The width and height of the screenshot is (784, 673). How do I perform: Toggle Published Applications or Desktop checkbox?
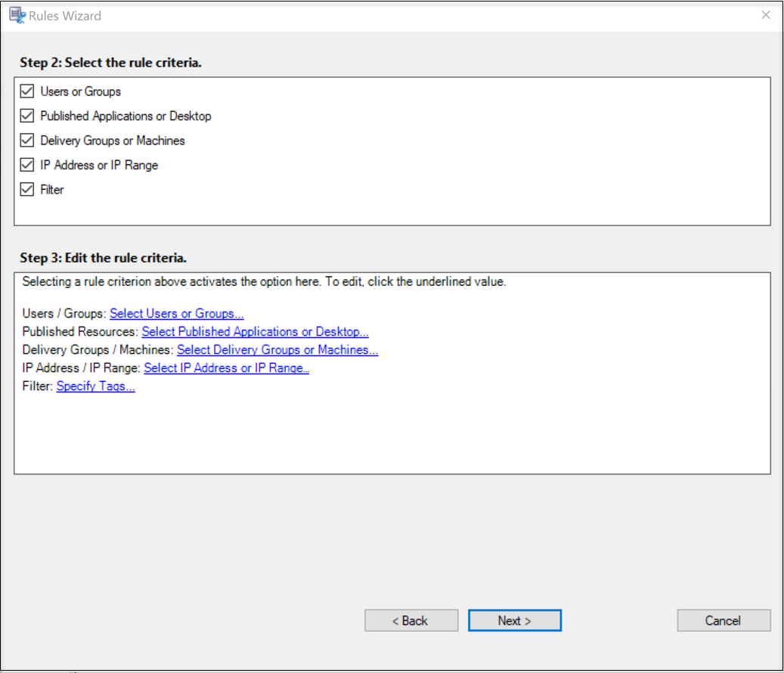click(x=28, y=116)
